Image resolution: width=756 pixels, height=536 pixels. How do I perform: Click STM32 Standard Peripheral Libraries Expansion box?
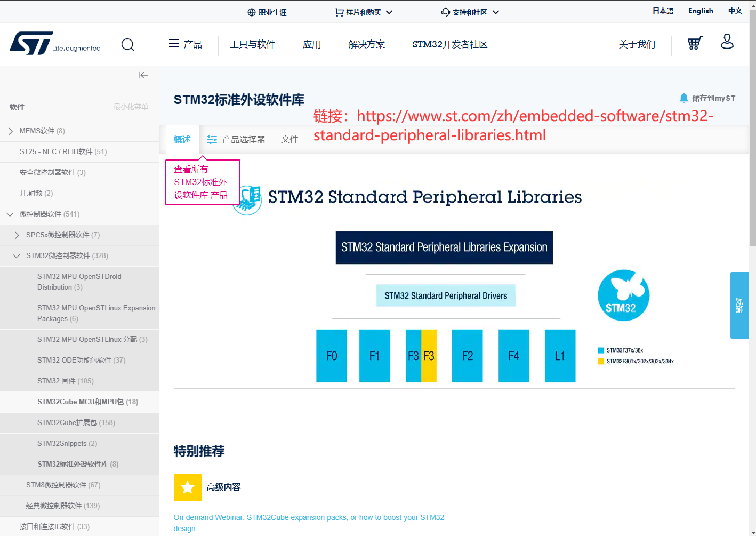[444, 247]
